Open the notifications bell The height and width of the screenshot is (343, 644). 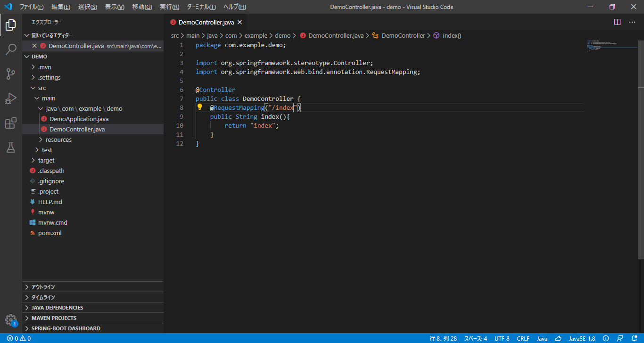point(635,338)
